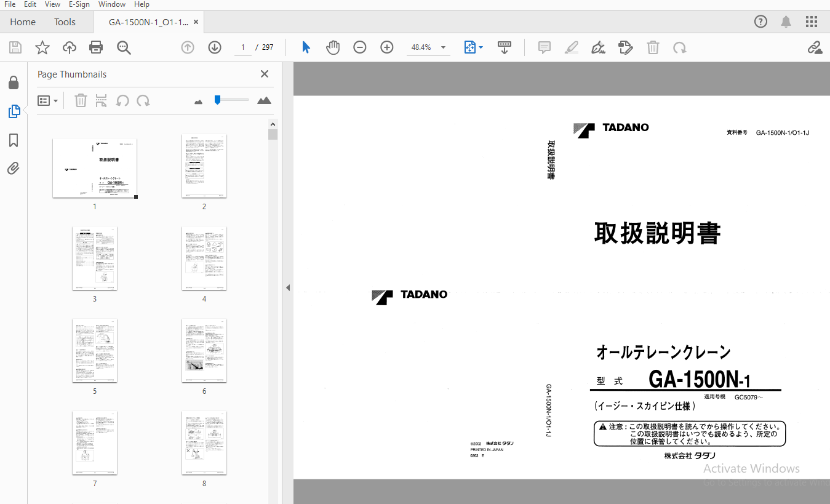Open the sign document pen tool
This screenshot has height=504, width=830.
tap(598, 47)
